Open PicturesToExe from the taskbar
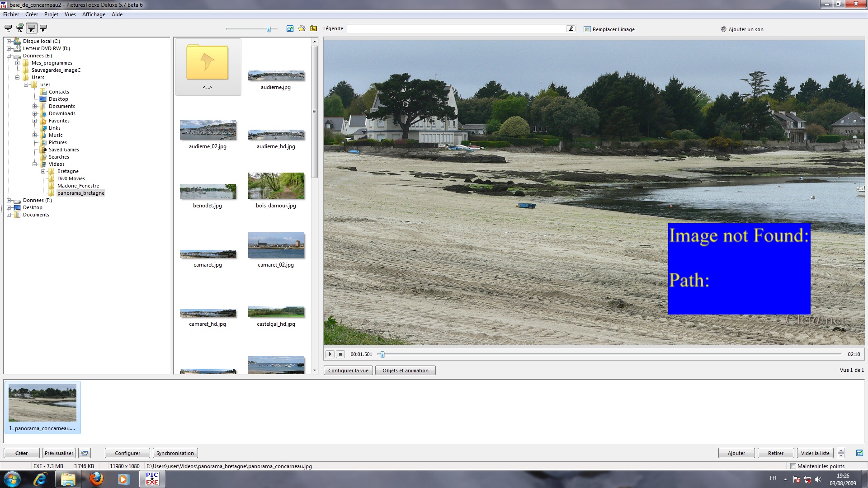Screen dimensions: 868x488 point(152,479)
